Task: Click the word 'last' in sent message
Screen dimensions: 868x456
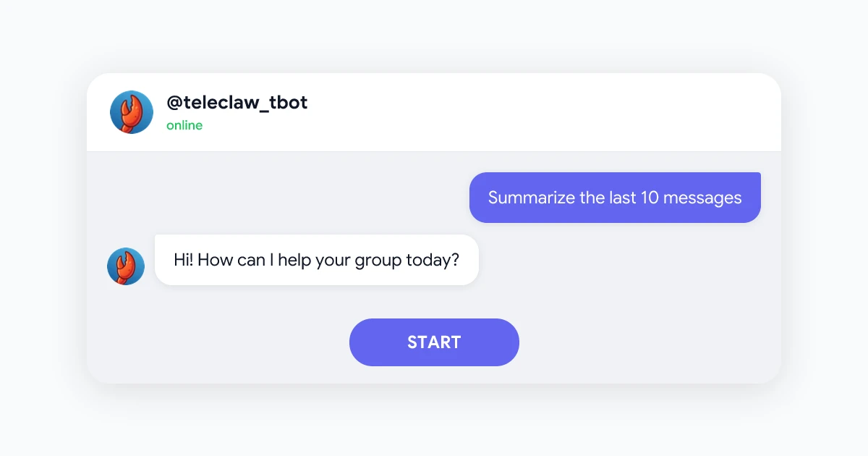Action: (x=623, y=198)
